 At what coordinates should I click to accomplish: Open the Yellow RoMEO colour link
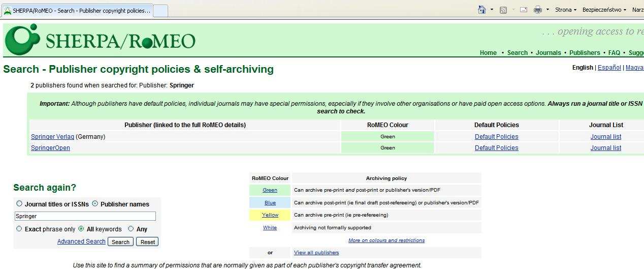coord(270,215)
